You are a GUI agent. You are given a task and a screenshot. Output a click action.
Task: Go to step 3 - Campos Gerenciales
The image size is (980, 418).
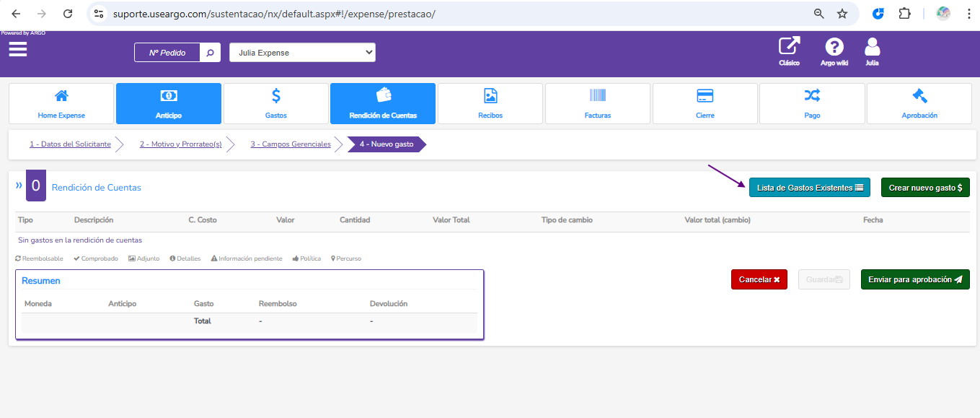(291, 144)
